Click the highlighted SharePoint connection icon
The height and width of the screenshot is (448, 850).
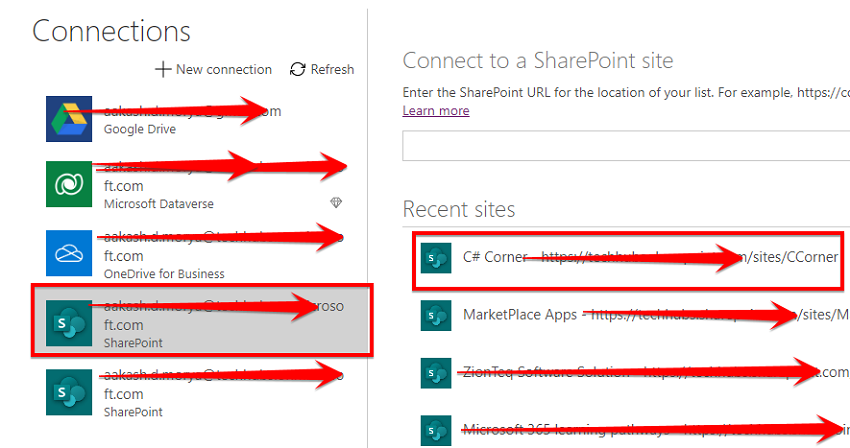click(69, 323)
